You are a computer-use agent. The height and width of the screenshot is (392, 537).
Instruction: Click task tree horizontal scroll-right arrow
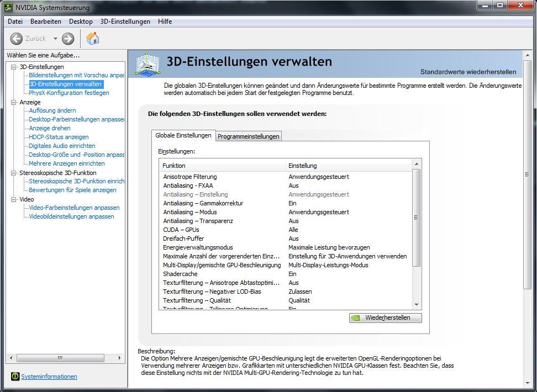tap(119, 358)
